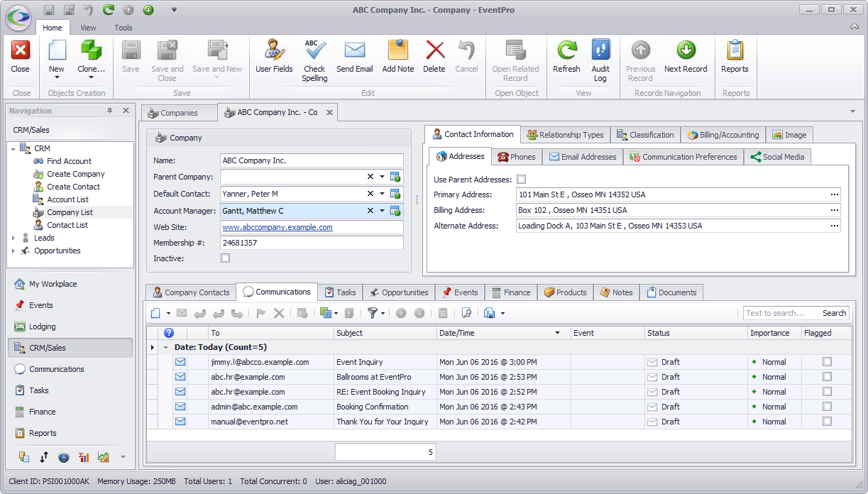This screenshot has height=494, width=868.
Task: Click the Text to search input box
Action: 781,313
